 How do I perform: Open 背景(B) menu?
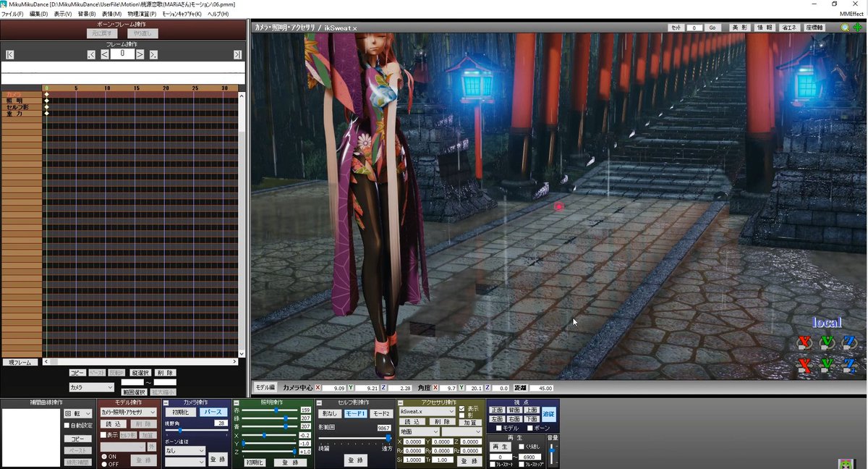click(87, 14)
